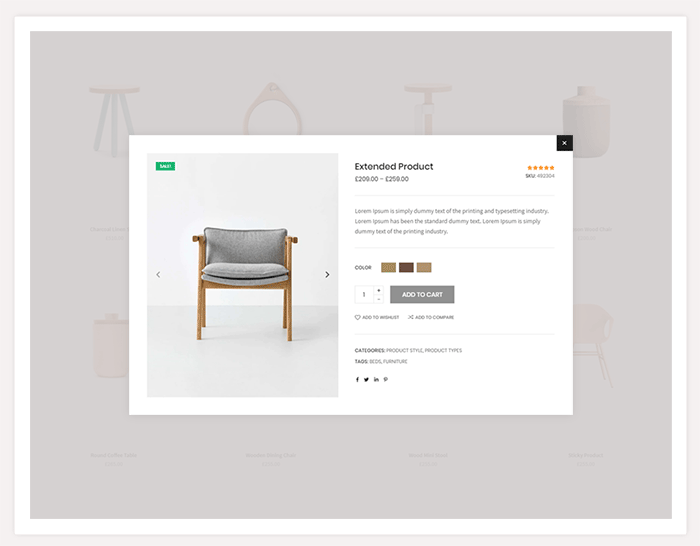Viewport: 700px width, 546px height.
Task: Show the next product image
Action: pyautogui.click(x=327, y=275)
